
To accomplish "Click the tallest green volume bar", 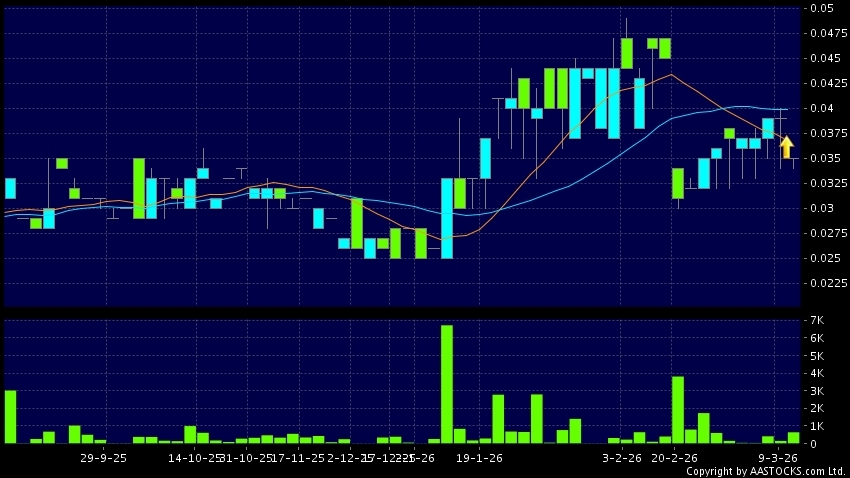I will (x=447, y=384).
